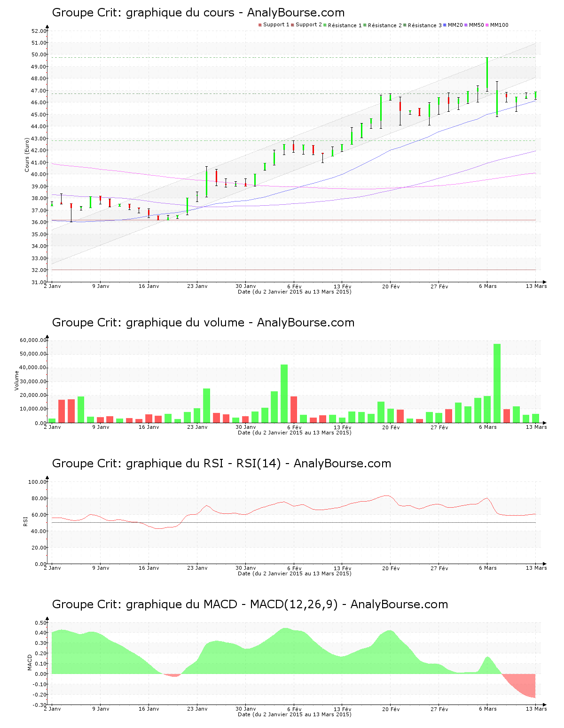Click '20 Fév' date on the volume chart
This screenshot has width=564, height=728.
(x=391, y=427)
